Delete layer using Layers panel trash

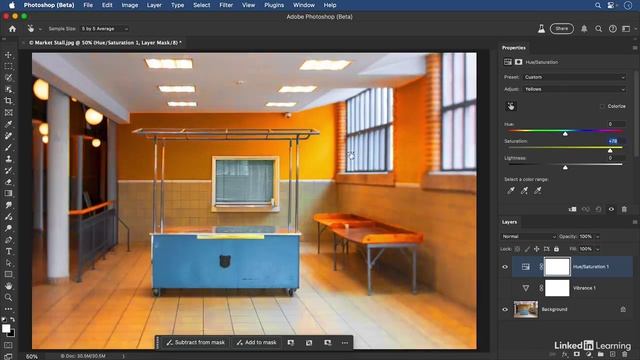tap(624, 355)
